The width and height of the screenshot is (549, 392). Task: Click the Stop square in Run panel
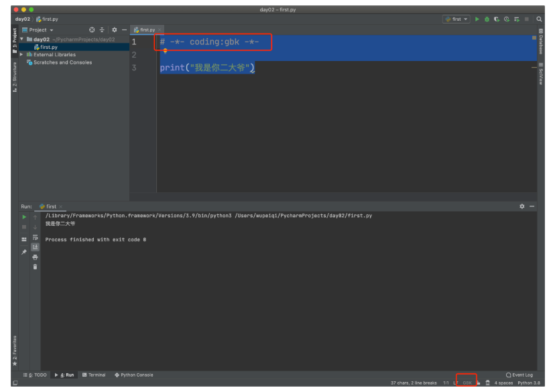[x=24, y=227]
